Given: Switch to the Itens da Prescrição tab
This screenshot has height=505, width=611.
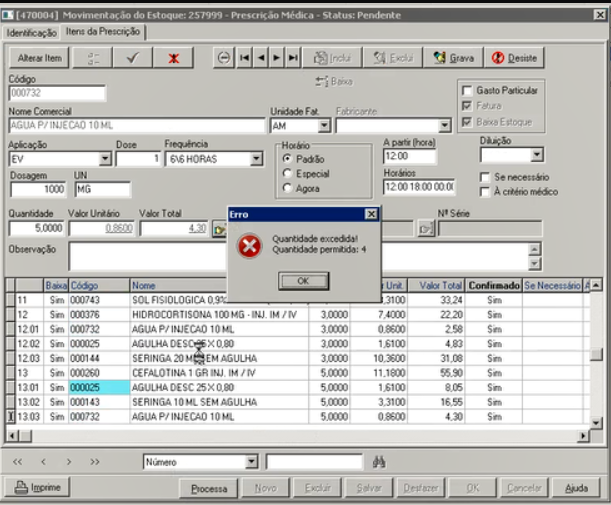Looking at the screenshot, I should click(103, 31).
